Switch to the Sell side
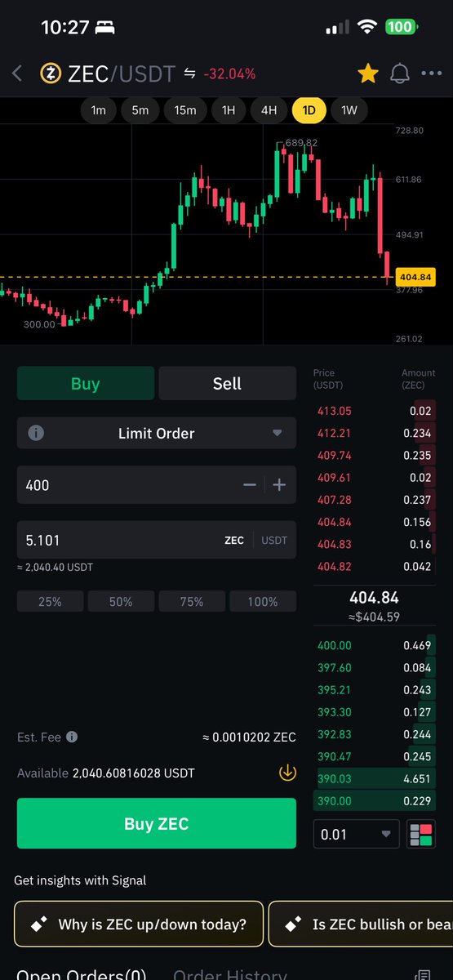Image resolution: width=453 pixels, height=980 pixels. click(227, 383)
